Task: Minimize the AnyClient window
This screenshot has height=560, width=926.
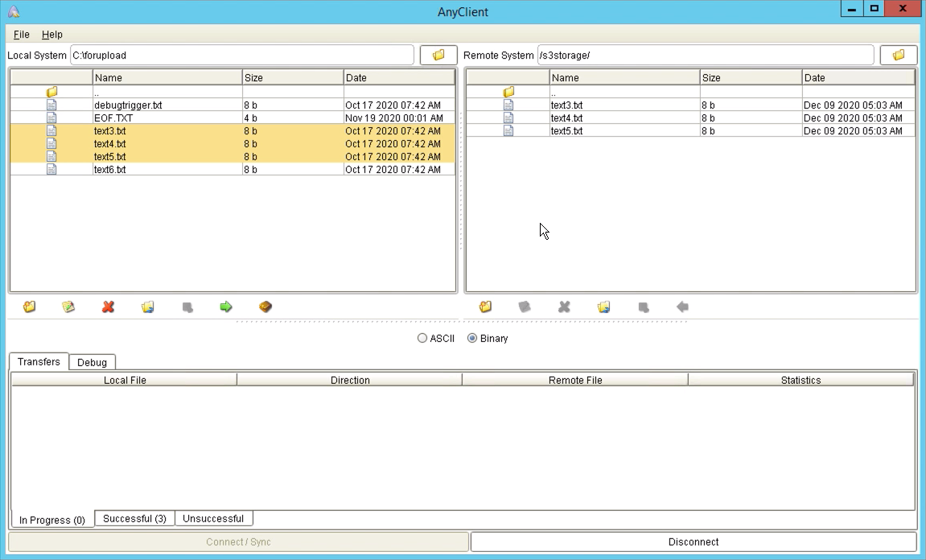Action: [852, 9]
